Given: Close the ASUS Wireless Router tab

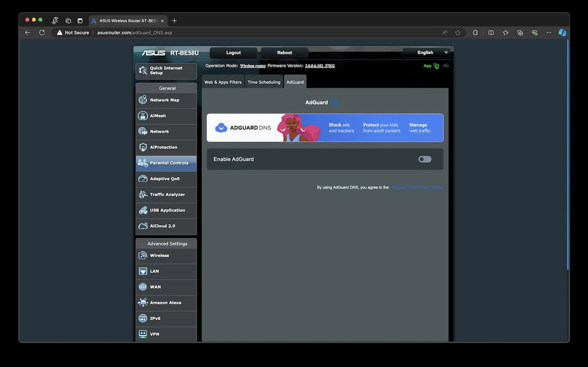Looking at the screenshot, I should pos(162,21).
